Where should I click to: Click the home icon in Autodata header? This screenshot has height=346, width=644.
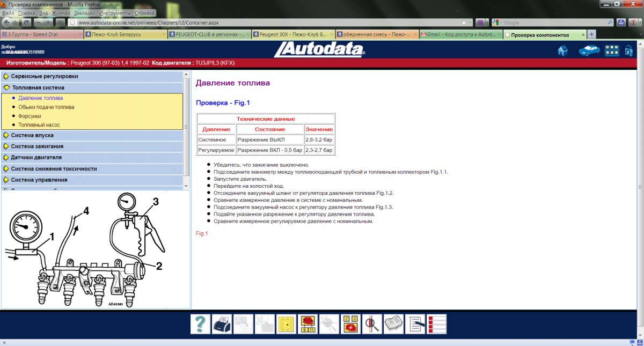click(563, 51)
